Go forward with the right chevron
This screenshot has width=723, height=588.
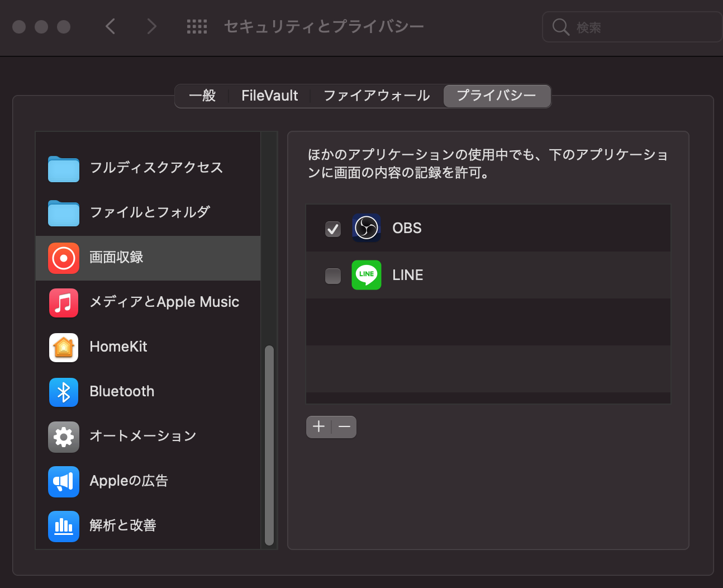click(x=151, y=26)
